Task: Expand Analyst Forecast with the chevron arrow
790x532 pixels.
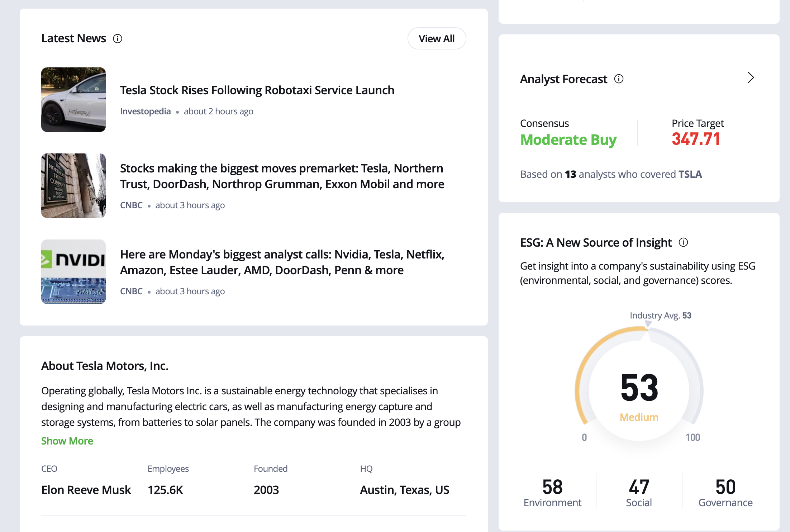Action: [x=751, y=77]
